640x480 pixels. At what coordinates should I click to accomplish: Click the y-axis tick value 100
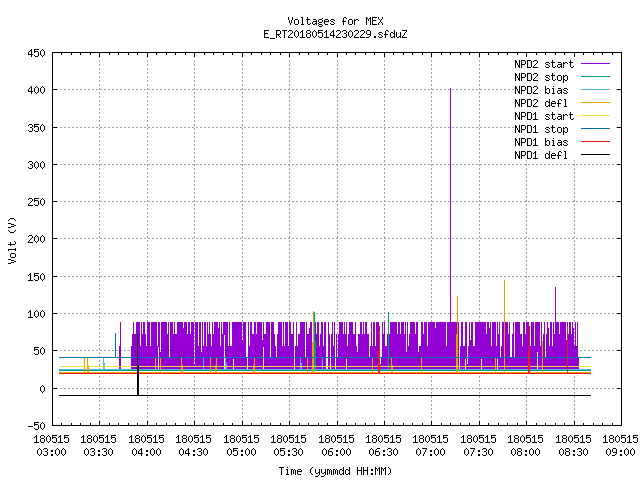[36, 314]
